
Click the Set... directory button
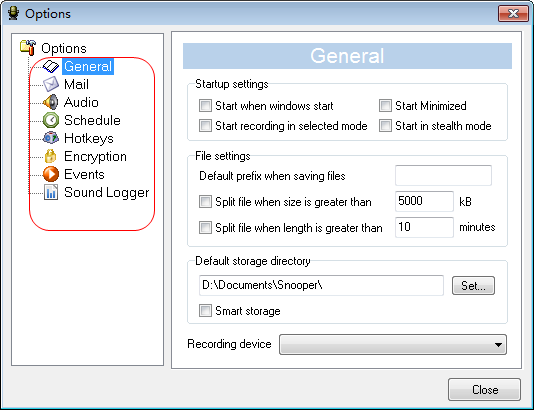[473, 285]
